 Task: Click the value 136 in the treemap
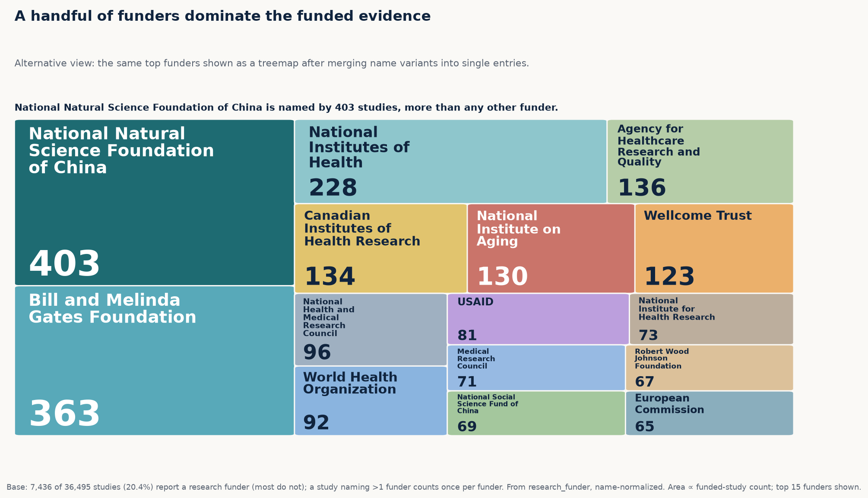(642, 188)
